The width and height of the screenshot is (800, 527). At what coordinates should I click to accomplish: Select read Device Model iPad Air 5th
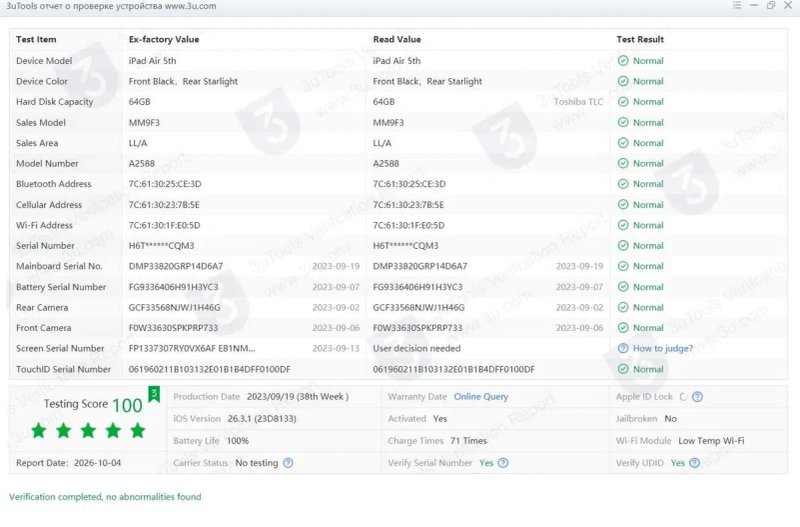397,61
